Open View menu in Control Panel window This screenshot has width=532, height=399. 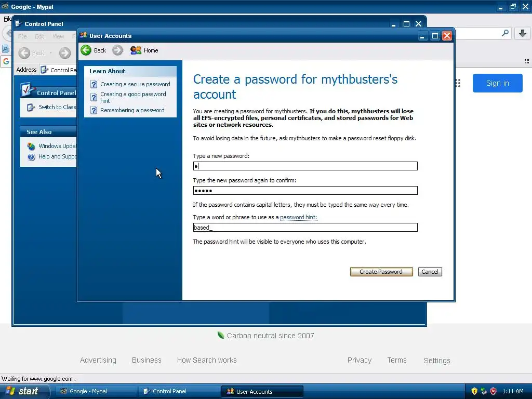pyautogui.click(x=58, y=36)
